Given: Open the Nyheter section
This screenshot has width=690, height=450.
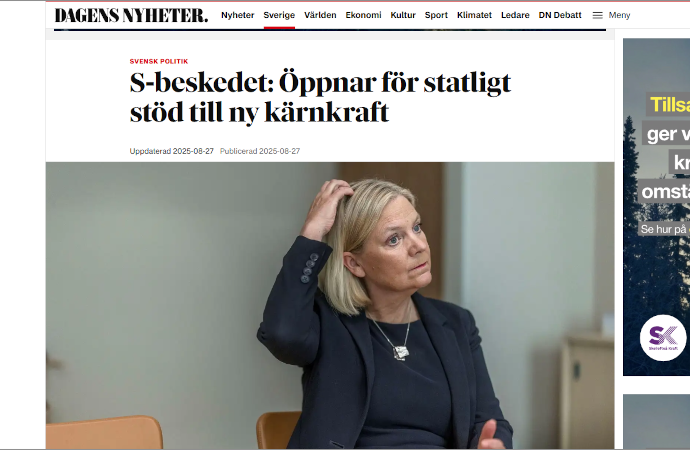Looking at the screenshot, I should (238, 15).
